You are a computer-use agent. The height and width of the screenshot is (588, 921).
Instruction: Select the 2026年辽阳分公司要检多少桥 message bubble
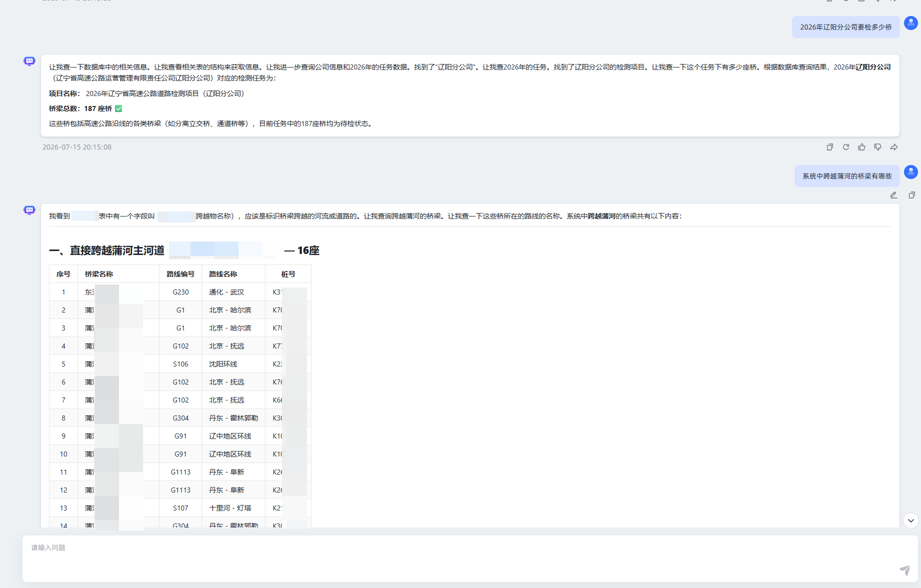click(x=846, y=27)
